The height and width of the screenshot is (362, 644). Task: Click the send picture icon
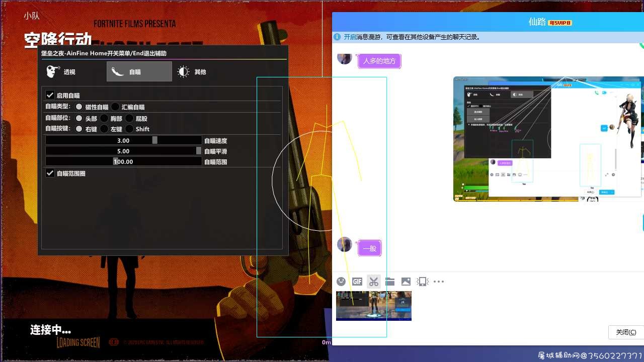406,282
